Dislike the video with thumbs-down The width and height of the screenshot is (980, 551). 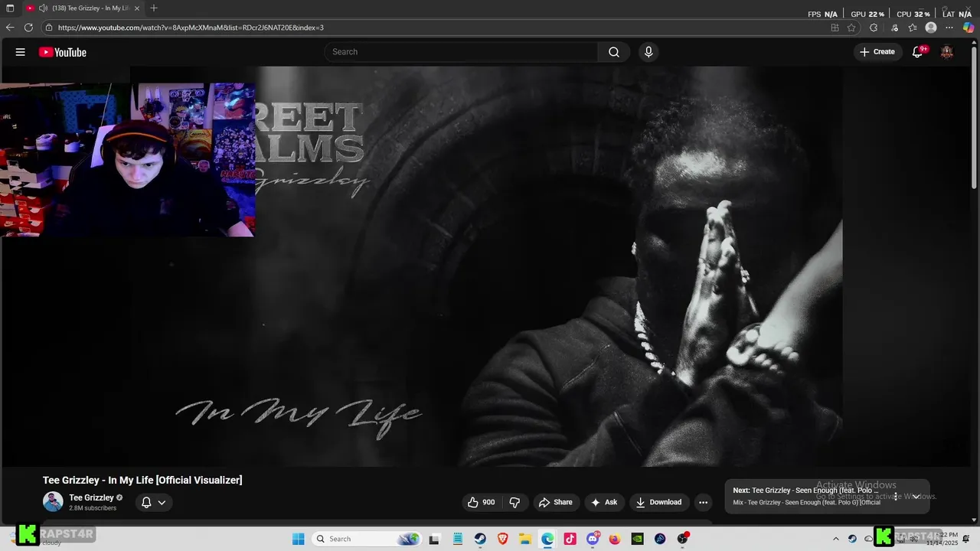click(514, 502)
